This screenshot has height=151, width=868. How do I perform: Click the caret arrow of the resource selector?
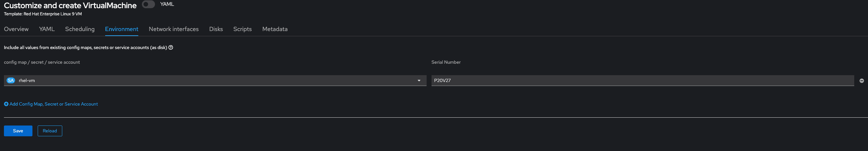(419, 81)
